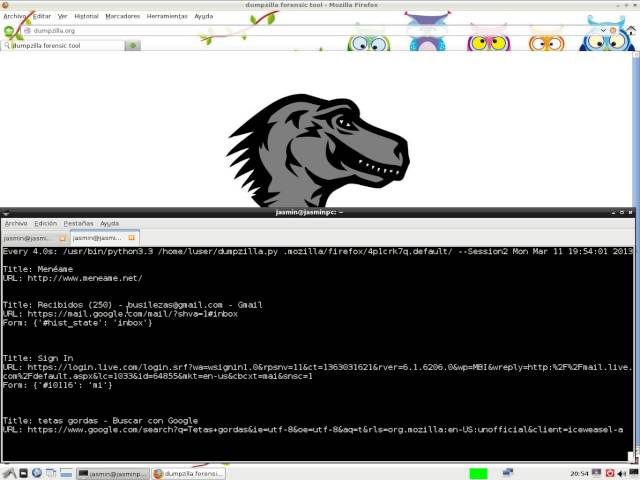This screenshot has width=640, height=480.
Task: Click the search engine magnifier icon
Action: 7,46
